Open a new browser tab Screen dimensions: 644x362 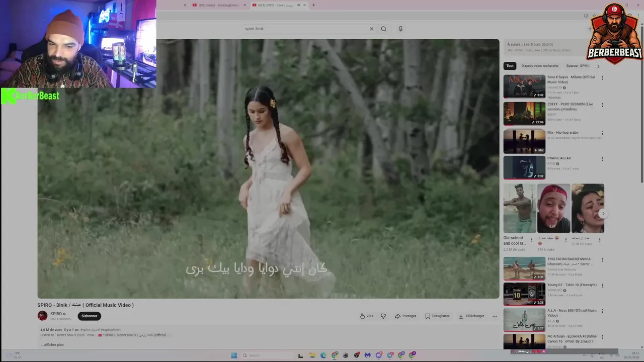point(313,5)
